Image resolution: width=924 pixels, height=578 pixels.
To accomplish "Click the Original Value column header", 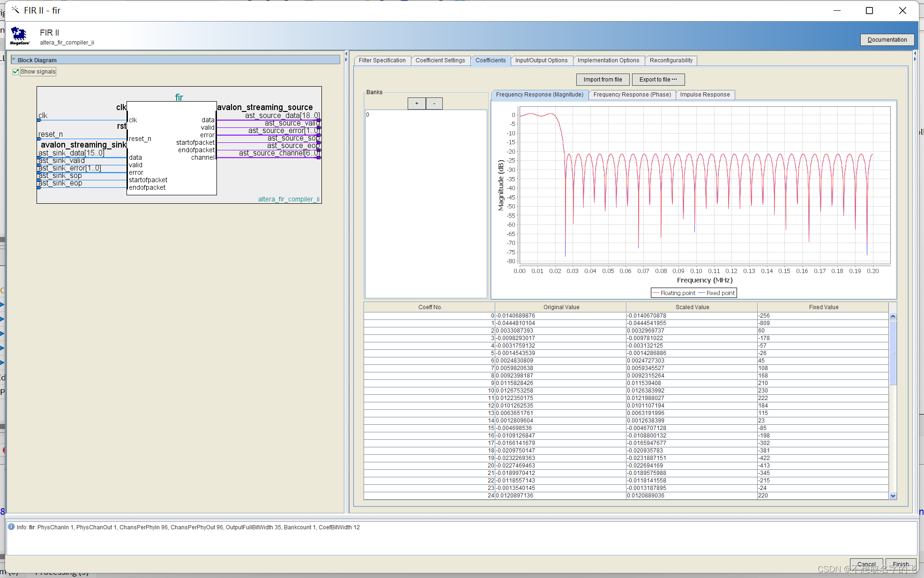I will click(x=561, y=307).
